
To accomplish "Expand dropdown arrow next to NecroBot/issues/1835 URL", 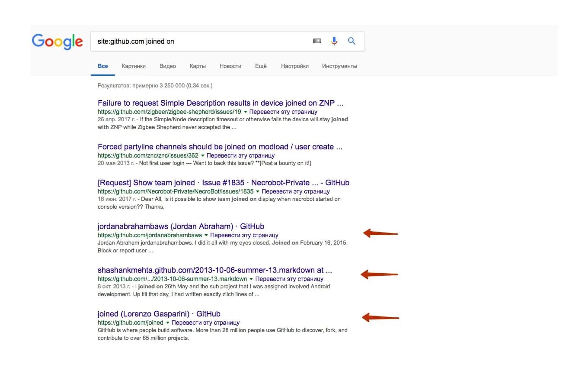I will point(258,191).
